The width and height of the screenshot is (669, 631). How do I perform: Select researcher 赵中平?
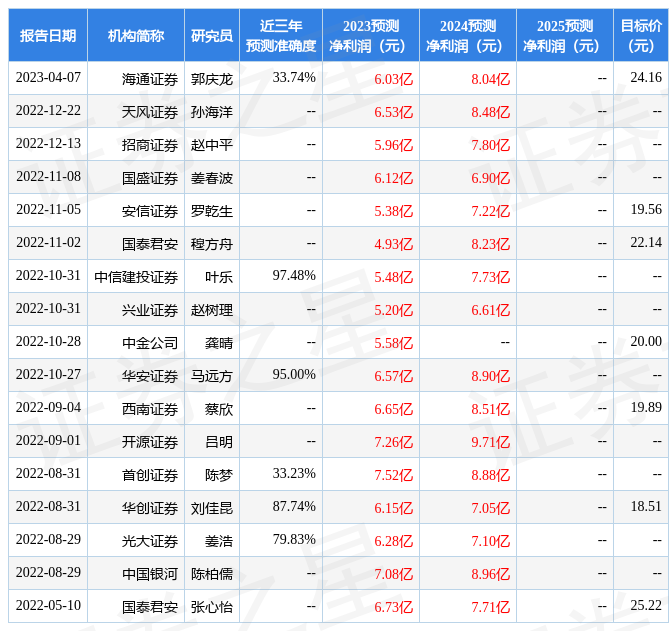coord(212,145)
